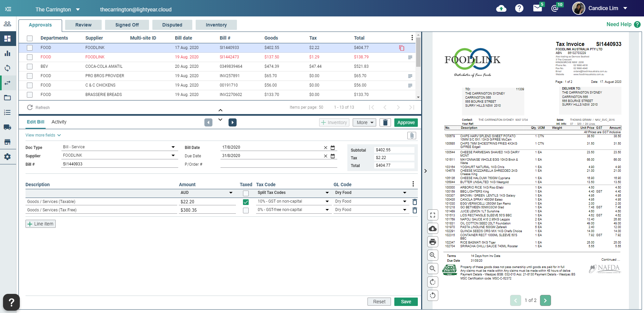Clear the Due Date value
This screenshot has height=313, width=644.
click(326, 156)
